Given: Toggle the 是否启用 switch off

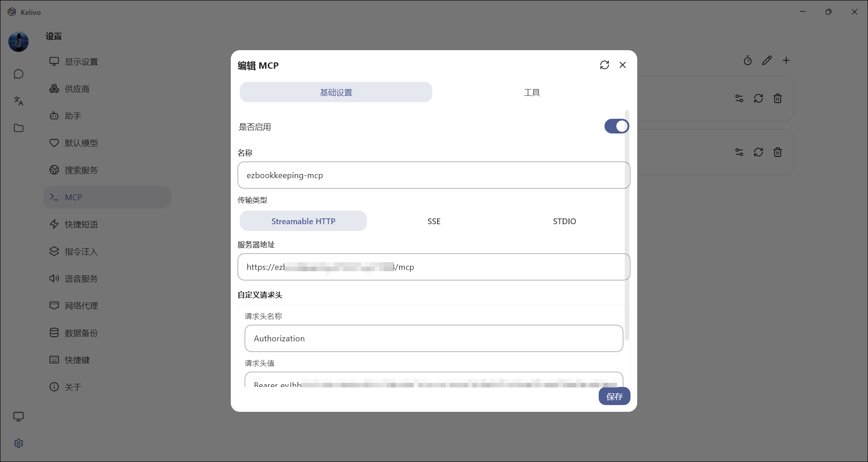Looking at the screenshot, I should pos(616,127).
